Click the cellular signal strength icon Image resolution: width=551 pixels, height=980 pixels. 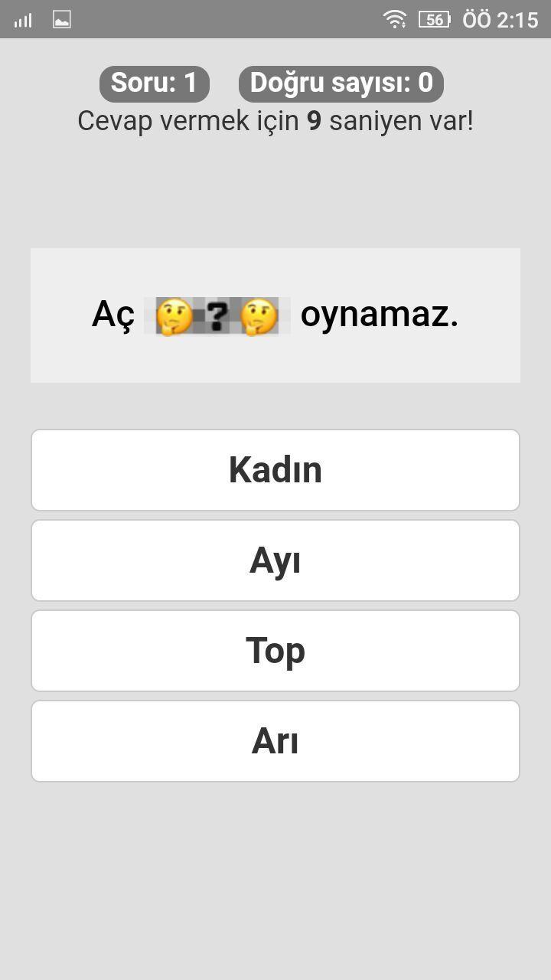(22, 20)
